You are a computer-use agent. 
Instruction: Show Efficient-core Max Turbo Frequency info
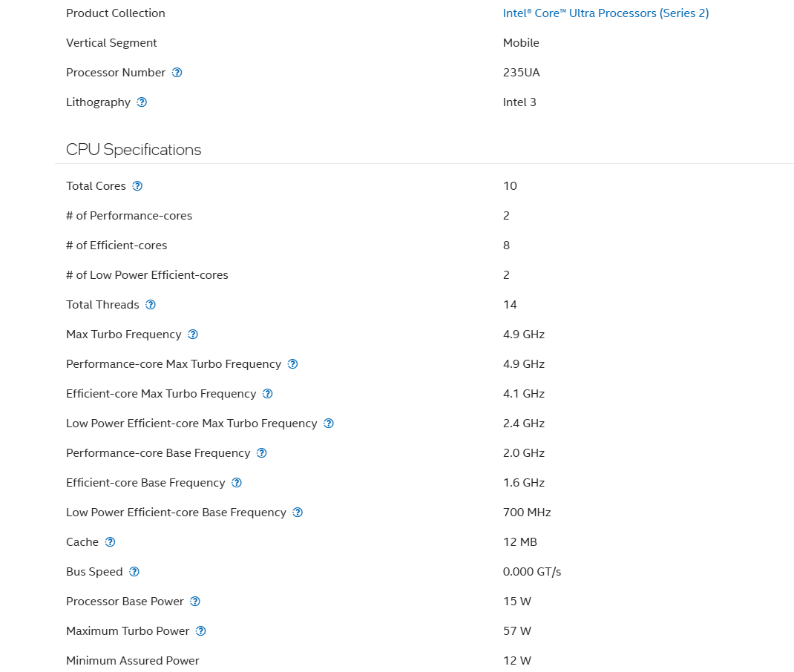268,394
